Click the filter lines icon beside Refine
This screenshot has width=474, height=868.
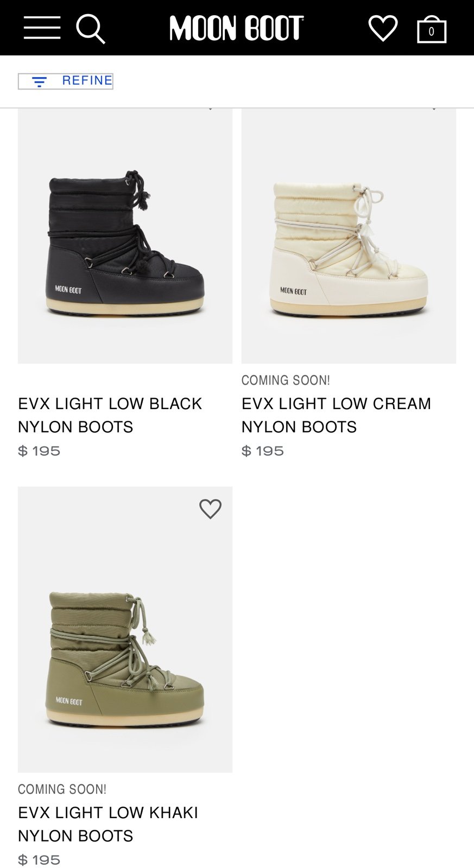[39, 82]
